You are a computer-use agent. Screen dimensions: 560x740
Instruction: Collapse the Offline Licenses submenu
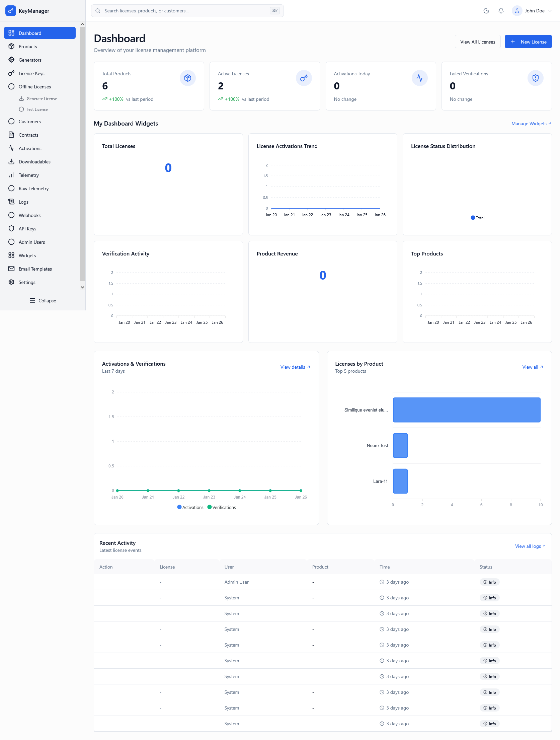click(x=35, y=86)
